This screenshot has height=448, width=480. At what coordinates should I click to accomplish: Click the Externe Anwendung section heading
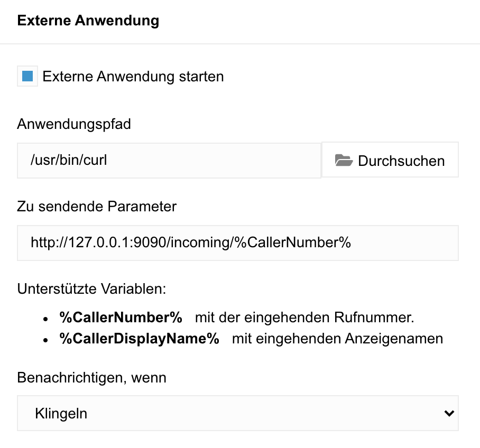(x=88, y=21)
